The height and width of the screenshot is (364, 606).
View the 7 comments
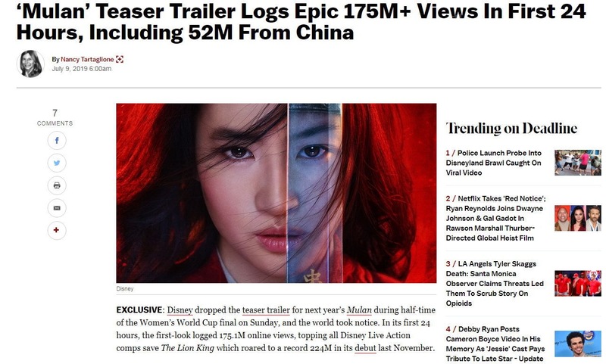[55, 117]
